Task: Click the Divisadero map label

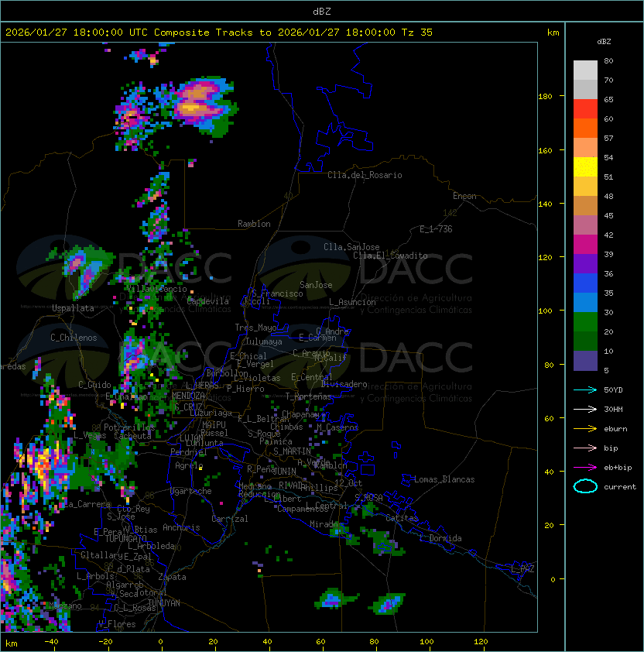Action: [x=344, y=384]
